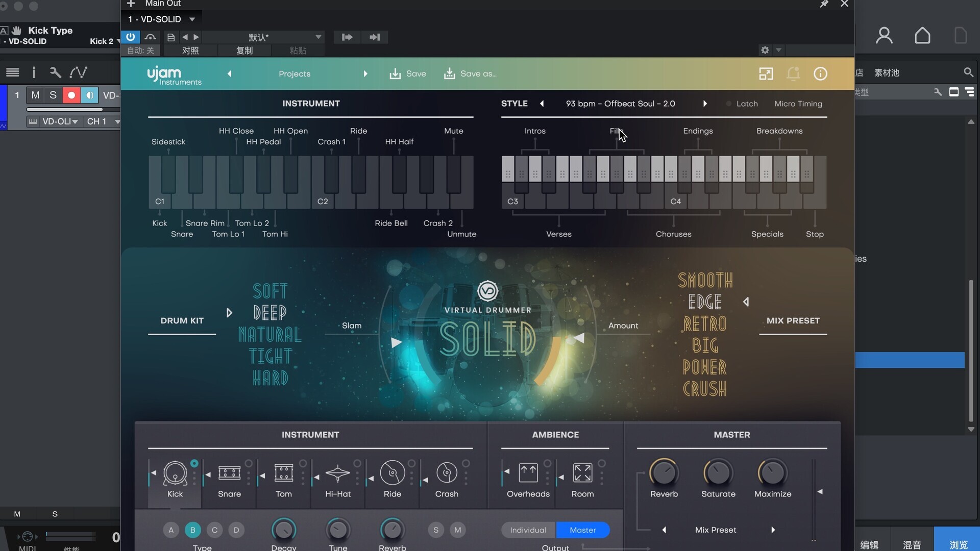980x551 pixels.
Task: Go to next Projects preset arrow
Action: pos(365,74)
